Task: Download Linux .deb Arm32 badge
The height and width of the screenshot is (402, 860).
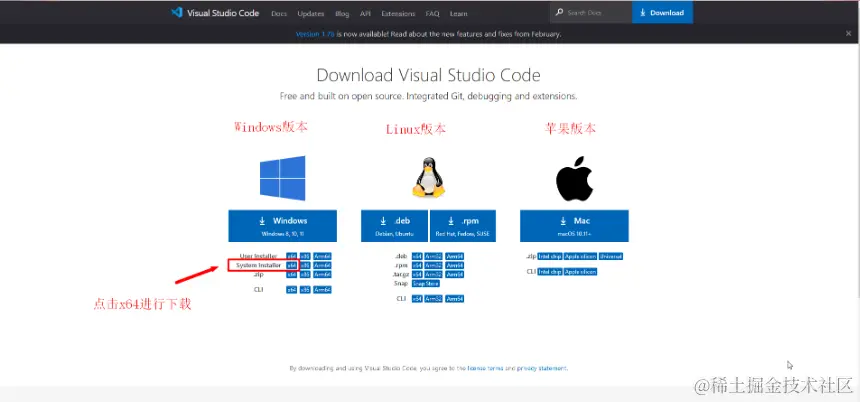Action: (433, 256)
